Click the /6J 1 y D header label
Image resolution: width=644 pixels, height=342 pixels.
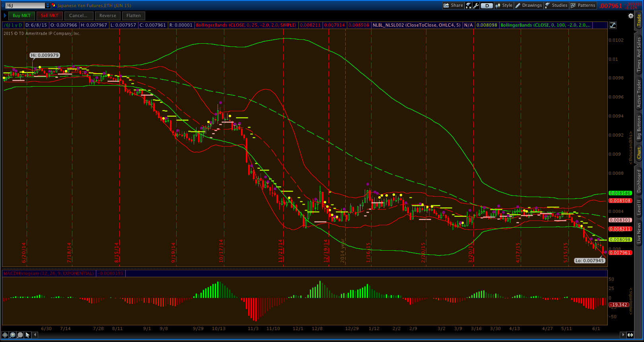[13, 25]
